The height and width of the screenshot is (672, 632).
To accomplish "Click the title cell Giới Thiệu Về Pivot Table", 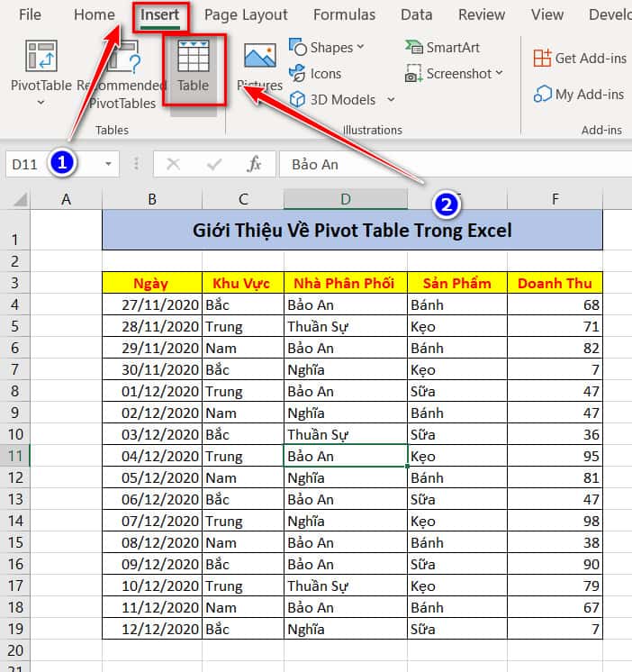I will pyautogui.click(x=352, y=230).
